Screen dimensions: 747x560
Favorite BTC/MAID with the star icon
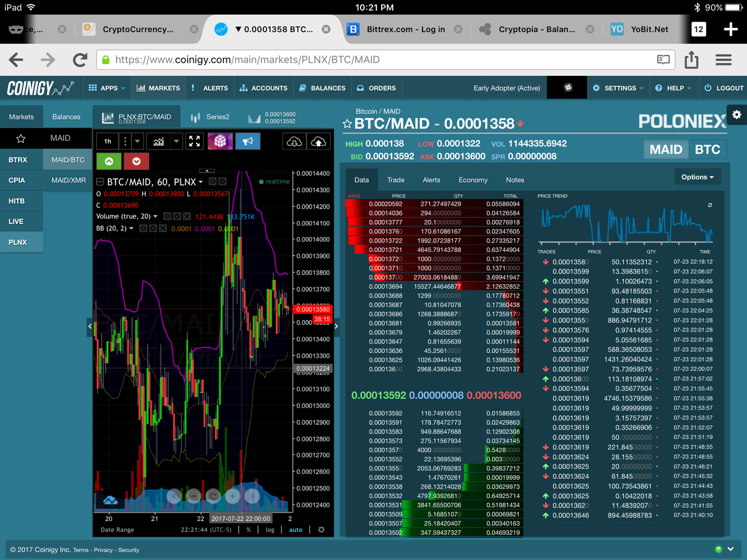point(347,124)
